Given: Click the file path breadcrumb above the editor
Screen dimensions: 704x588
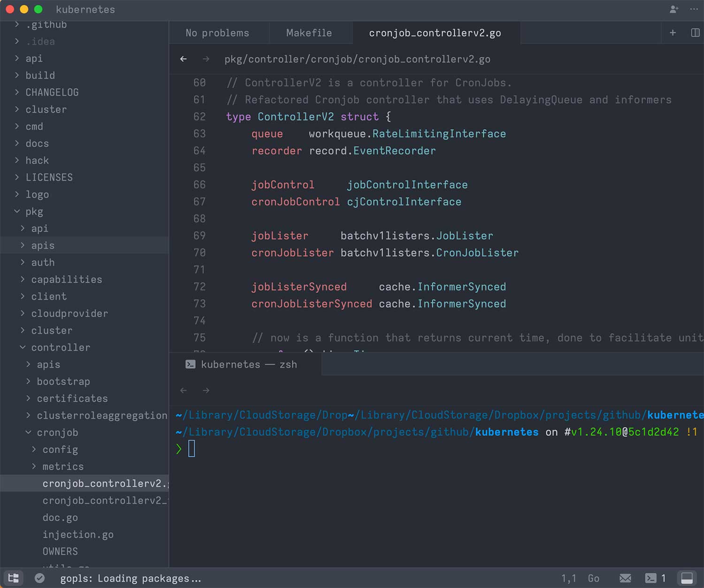Looking at the screenshot, I should pos(357,59).
